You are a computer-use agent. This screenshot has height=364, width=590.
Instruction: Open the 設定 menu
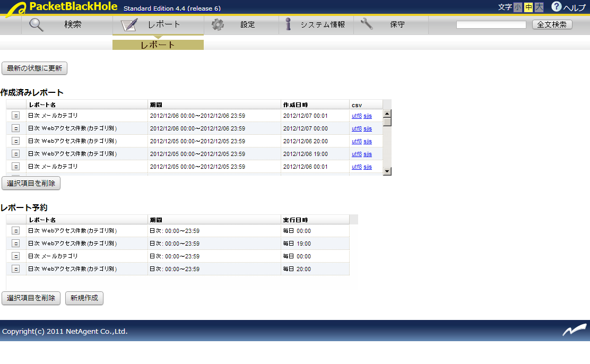(247, 25)
